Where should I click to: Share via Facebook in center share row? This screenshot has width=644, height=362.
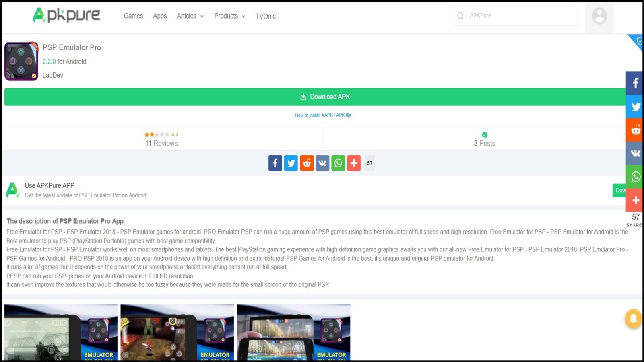click(x=275, y=163)
